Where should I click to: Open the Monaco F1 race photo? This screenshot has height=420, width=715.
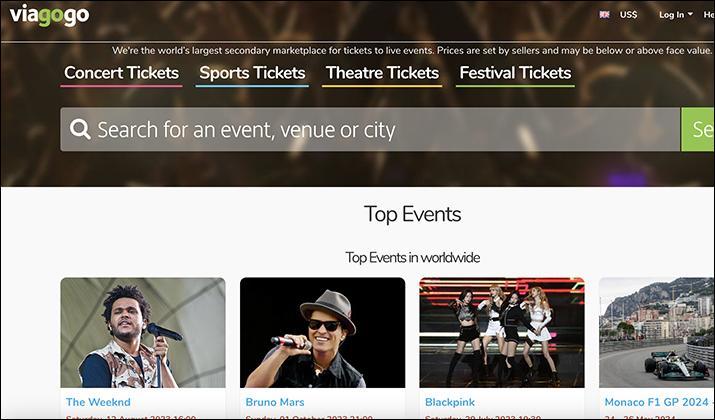657,333
